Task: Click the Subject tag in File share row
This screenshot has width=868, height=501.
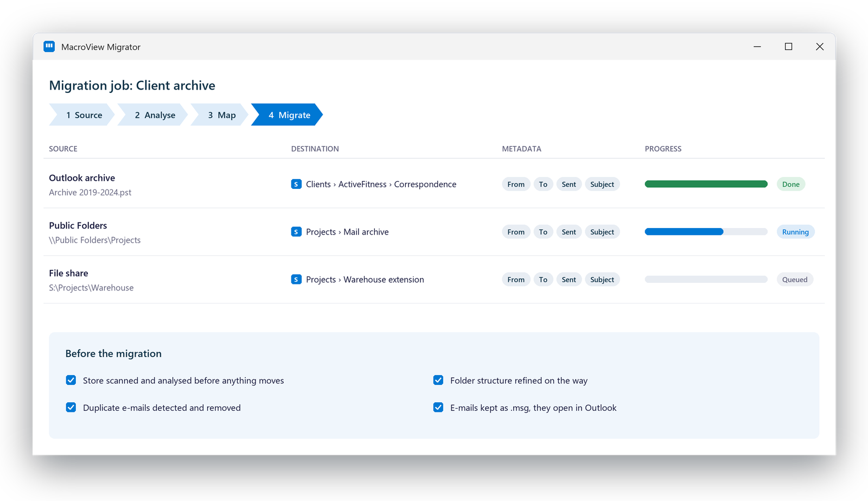Action: [x=602, y=280]
